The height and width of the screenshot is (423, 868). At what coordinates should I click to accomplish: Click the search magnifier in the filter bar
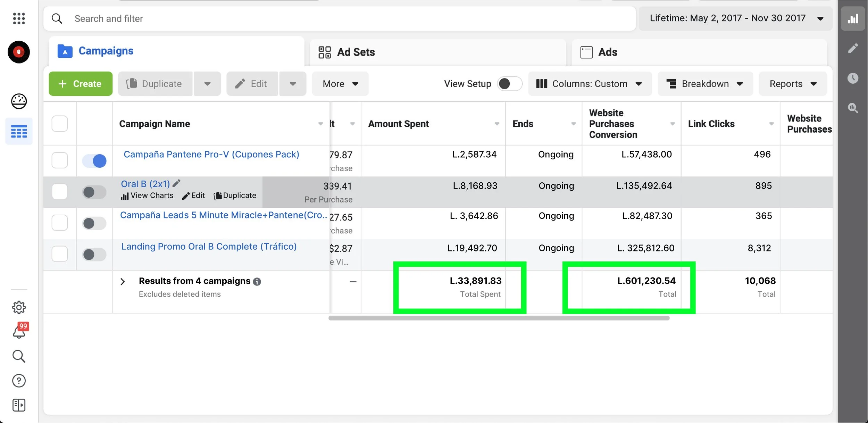coord(57,18)
